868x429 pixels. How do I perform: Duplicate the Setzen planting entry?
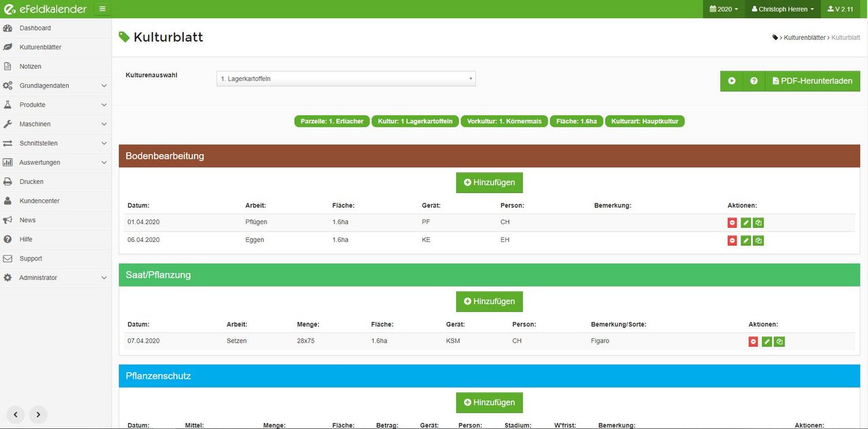click(x=779, y=342)
